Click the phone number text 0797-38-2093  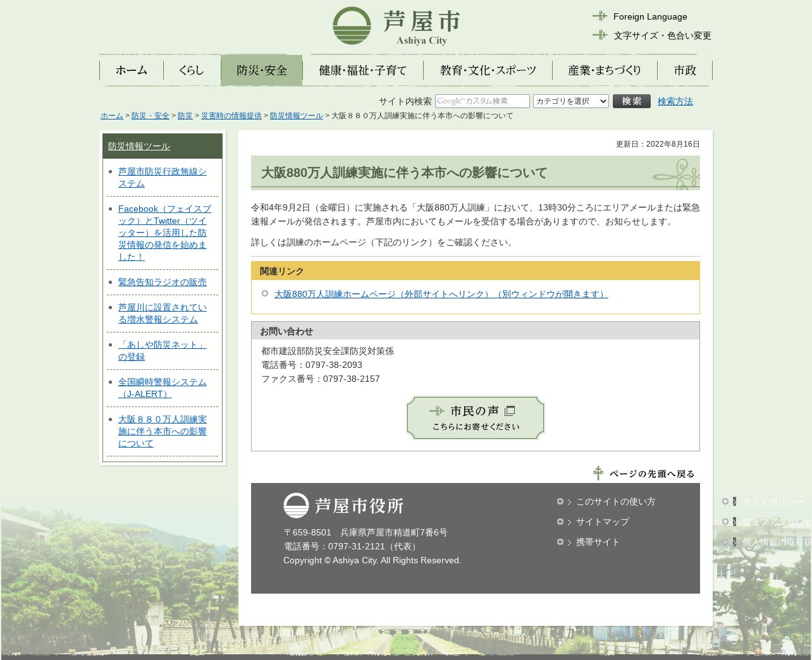pos(334,365)
